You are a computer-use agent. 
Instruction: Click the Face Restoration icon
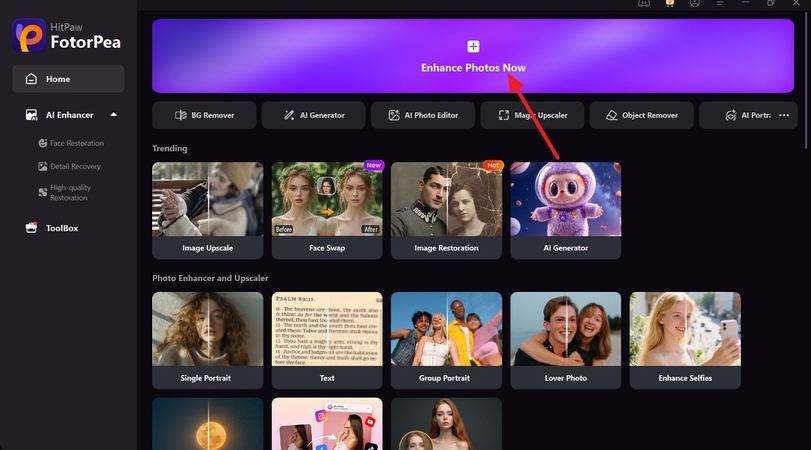[42, 143]
